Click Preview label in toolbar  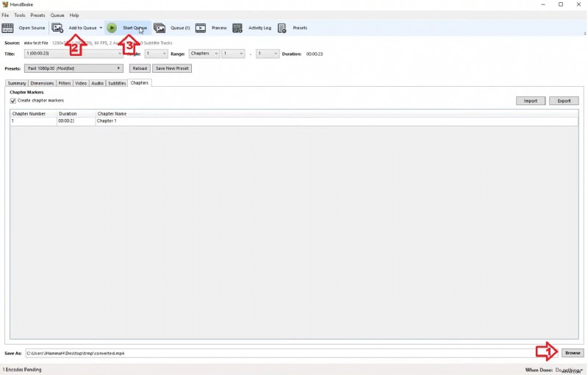pos(219,28)
